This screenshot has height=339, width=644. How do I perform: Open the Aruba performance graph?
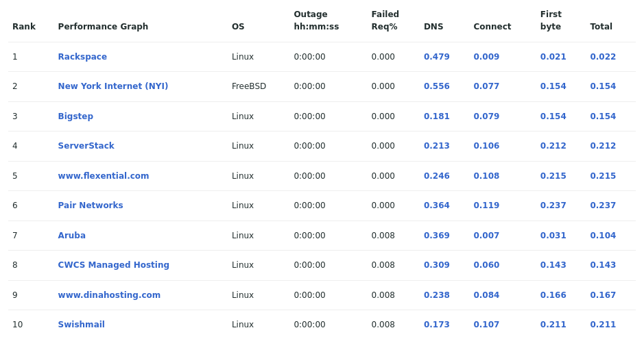tap(71, 236)
